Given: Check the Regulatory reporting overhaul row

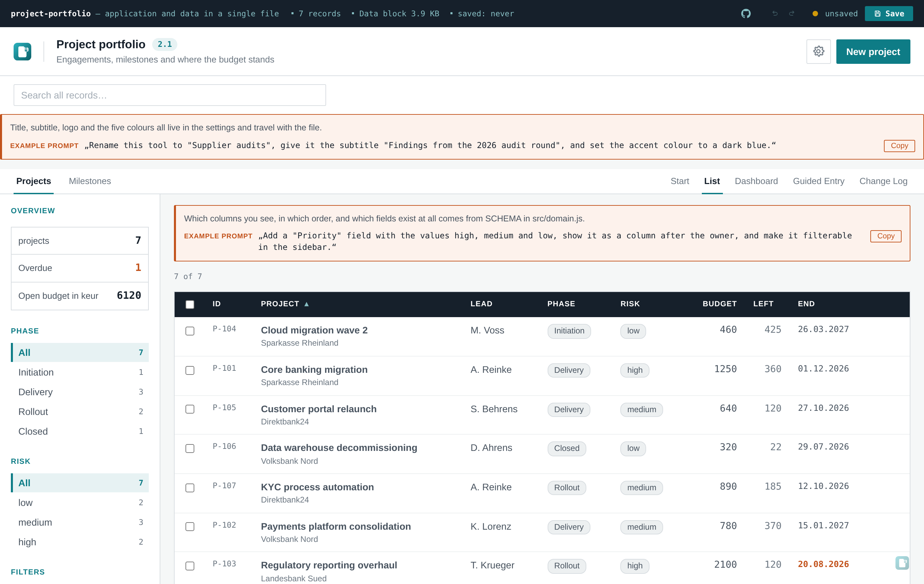Looking at the screenshot, I should coord(190,566).
